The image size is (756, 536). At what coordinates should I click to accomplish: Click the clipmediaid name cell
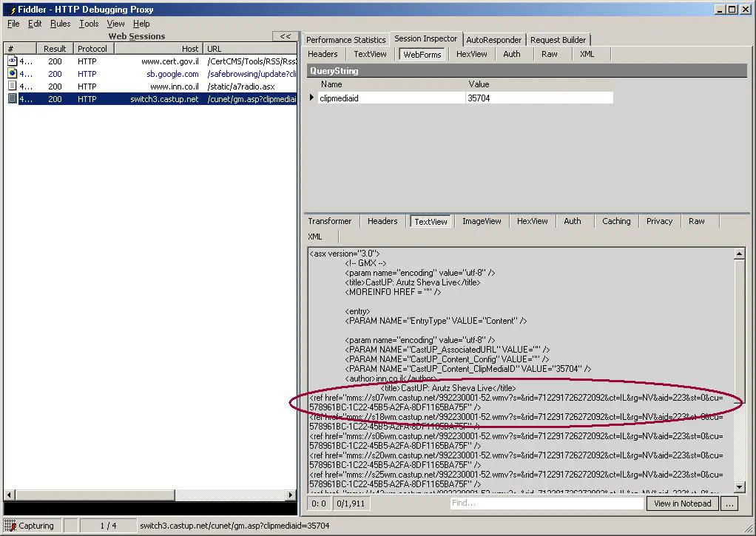point(391,98)
